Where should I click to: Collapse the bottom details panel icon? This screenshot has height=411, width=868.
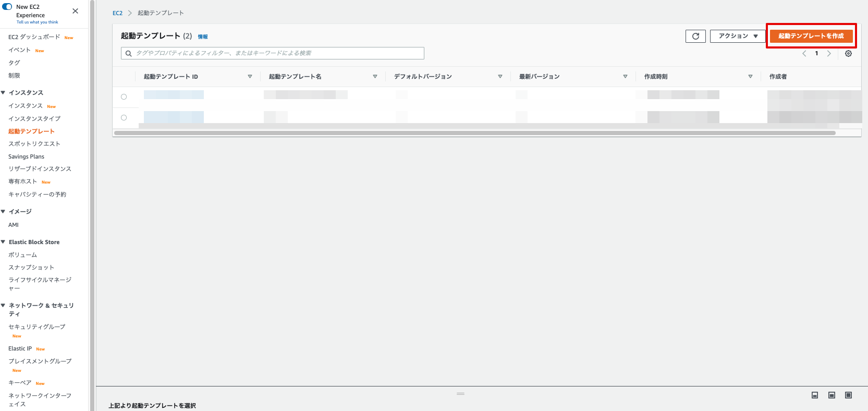tap(815, 395)
